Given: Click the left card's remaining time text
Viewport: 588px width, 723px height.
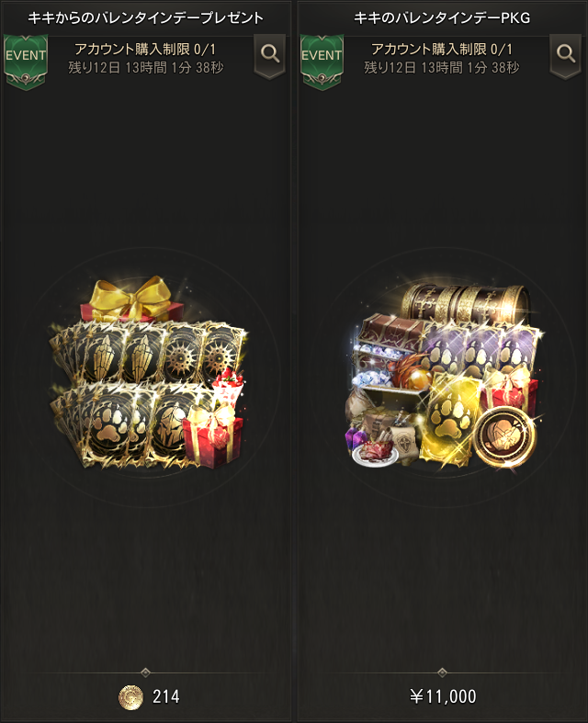Looking at the screenshot, I should pos(146,68).
